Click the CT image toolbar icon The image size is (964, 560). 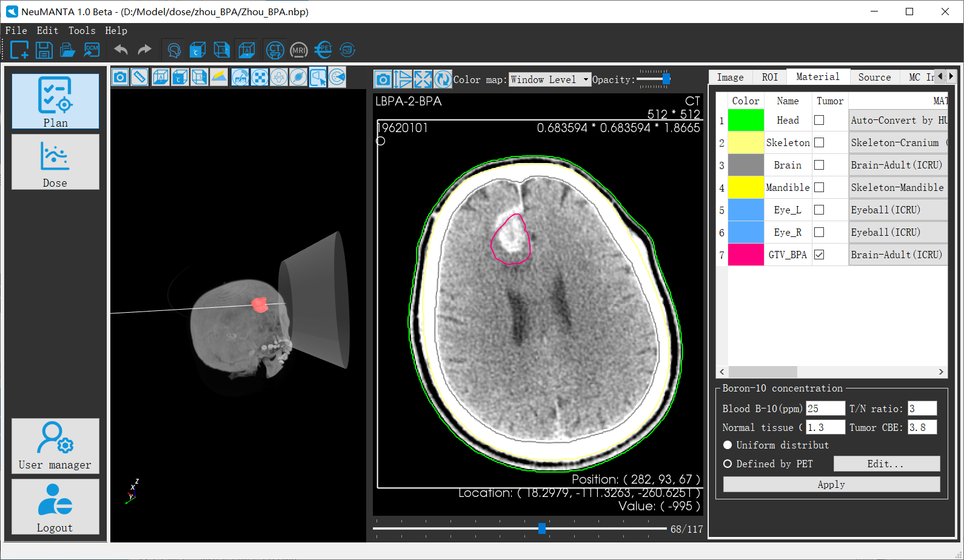tap(275, 50)
